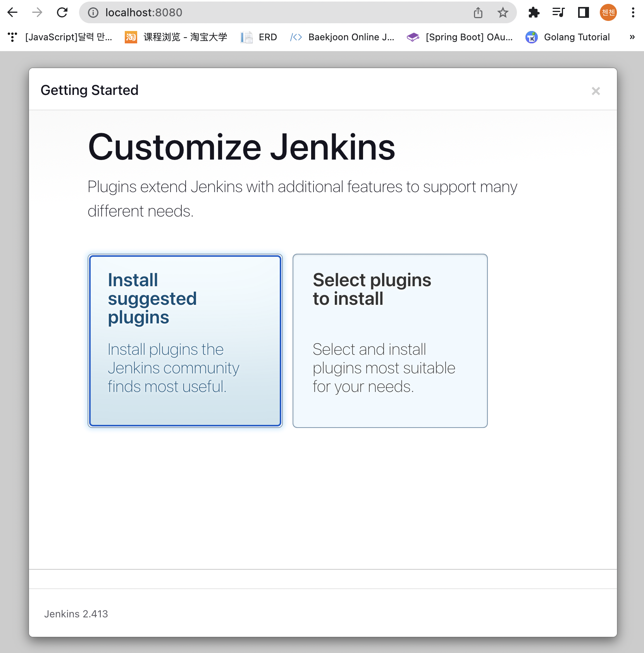Choose Select plugins to install
Viewport: 644px width, 653px height.
390,341
